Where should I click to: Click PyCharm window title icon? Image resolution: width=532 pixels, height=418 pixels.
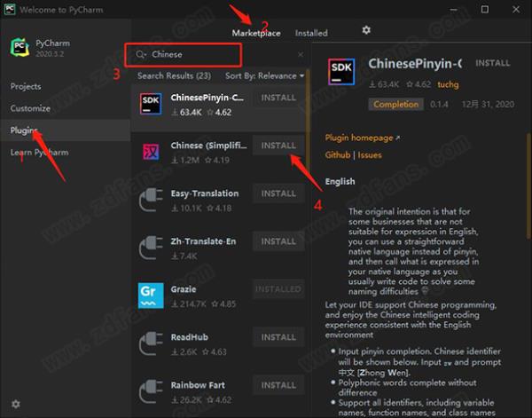pyautogui.click(x=10, y=10)
